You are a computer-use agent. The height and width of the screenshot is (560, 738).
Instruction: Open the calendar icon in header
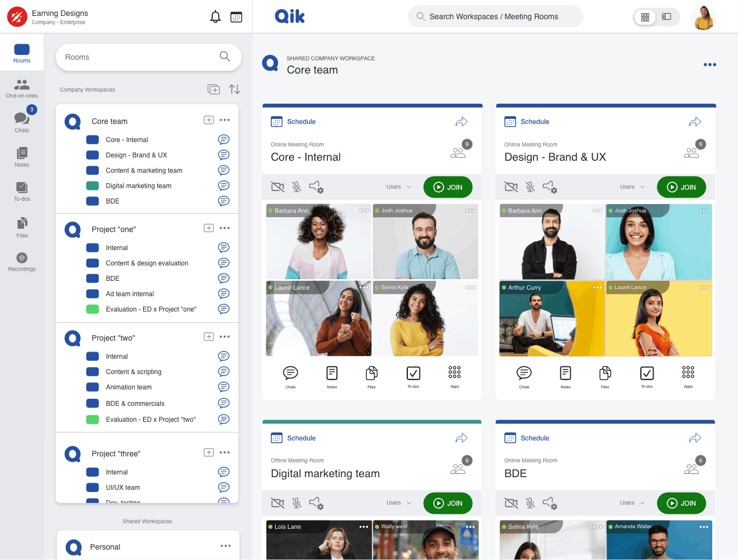(x=236, y=17)
